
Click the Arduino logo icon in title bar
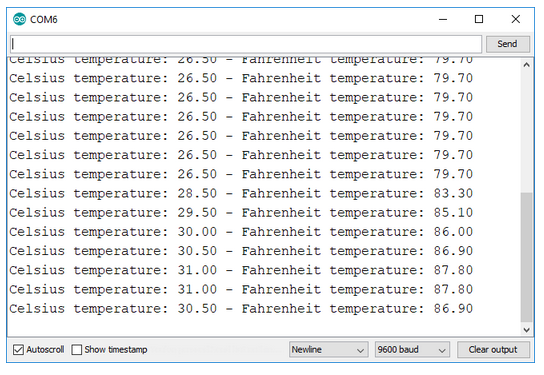click(19, 19)
